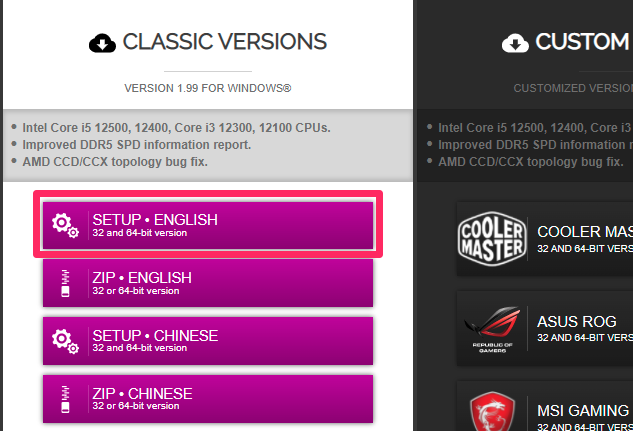This screenshot has width=633, height=431.
Task: Click the MSI Gaming dragon shield logo
Action: click(x=492, y=412)
